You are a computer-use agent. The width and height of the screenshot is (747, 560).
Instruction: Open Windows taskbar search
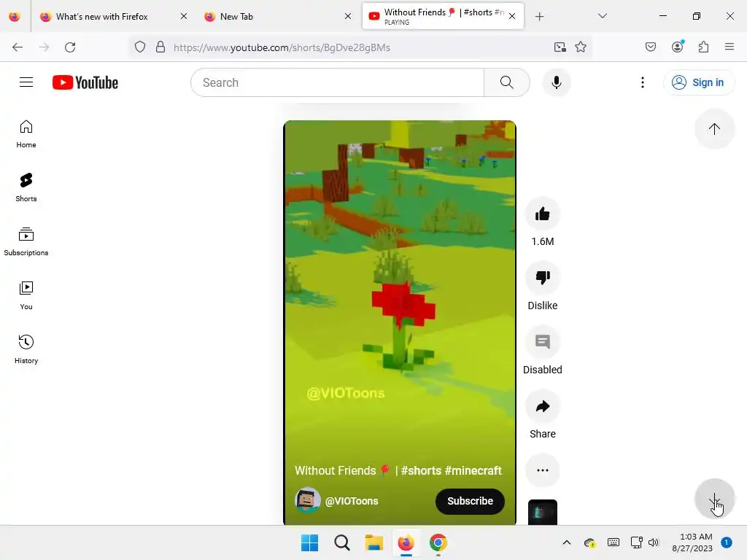pyautogui.click(x=341, y=542)
